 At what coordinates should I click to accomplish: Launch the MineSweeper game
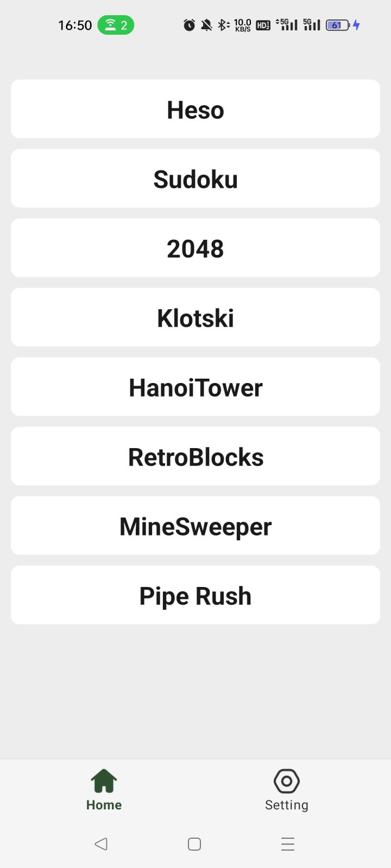point(195,526)
